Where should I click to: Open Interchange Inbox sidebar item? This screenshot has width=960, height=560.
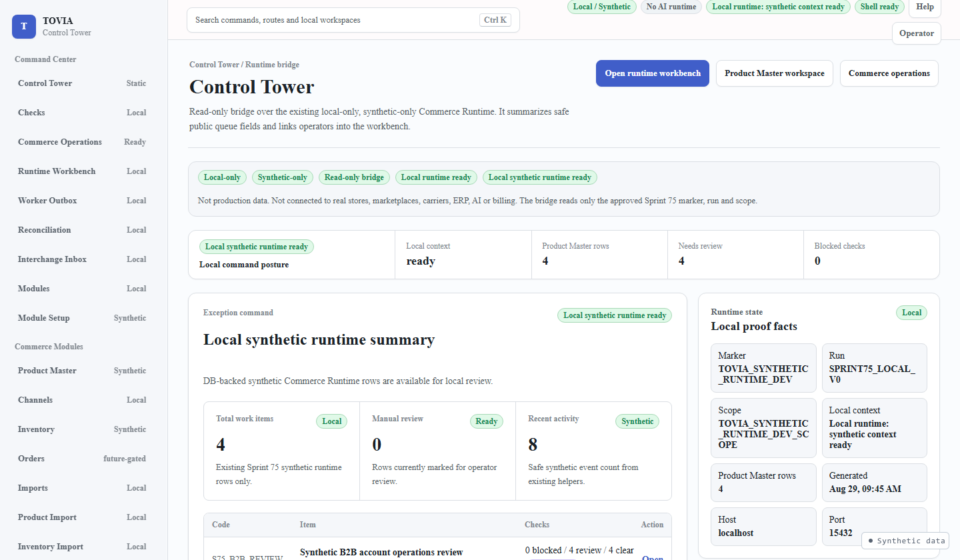[x=82, y=259]
